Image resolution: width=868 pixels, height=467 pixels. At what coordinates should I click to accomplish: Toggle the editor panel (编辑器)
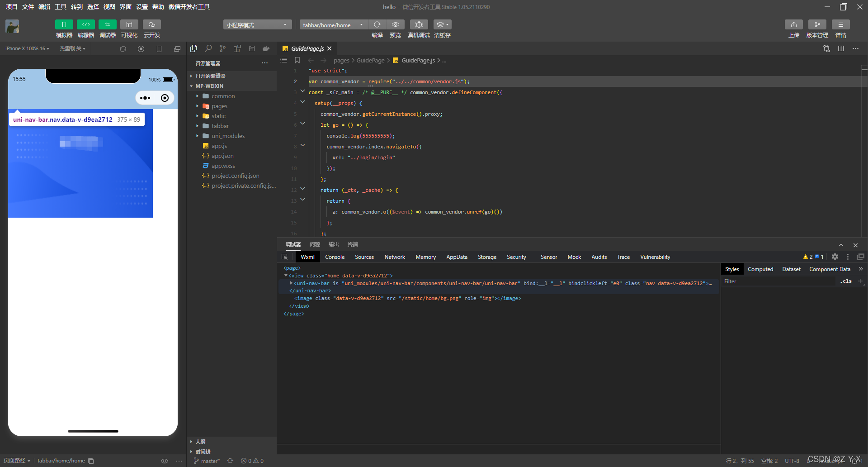coord(85,24)
